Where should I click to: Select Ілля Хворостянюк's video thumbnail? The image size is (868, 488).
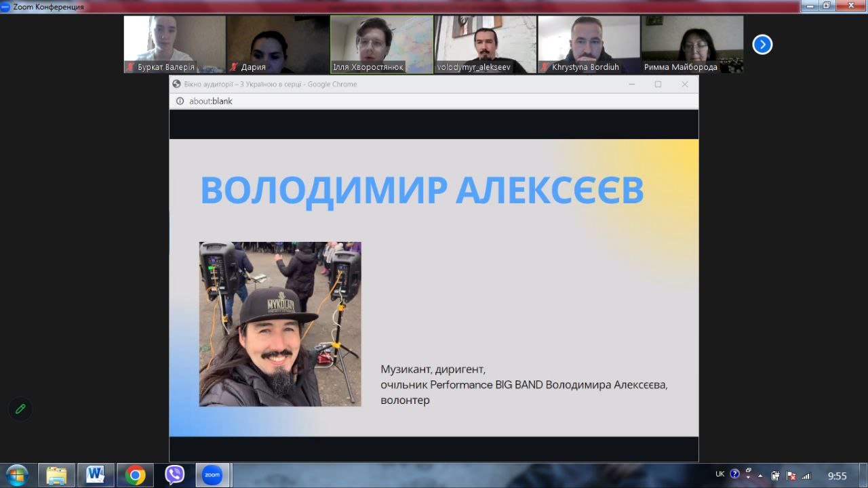(x=382, y=42)
